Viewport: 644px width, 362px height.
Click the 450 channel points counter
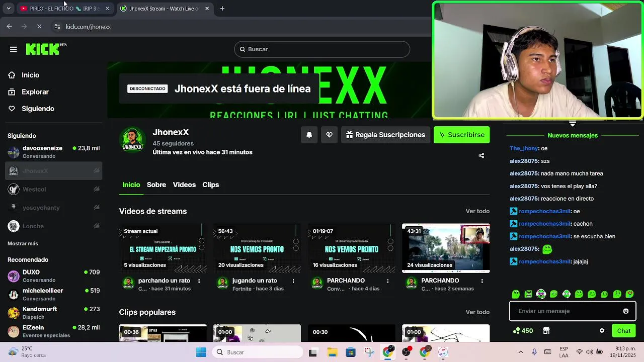[523, 331]
